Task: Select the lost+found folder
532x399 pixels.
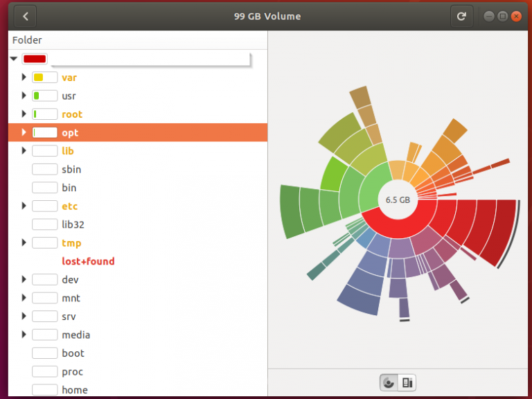Action: (x=88, y=261)
